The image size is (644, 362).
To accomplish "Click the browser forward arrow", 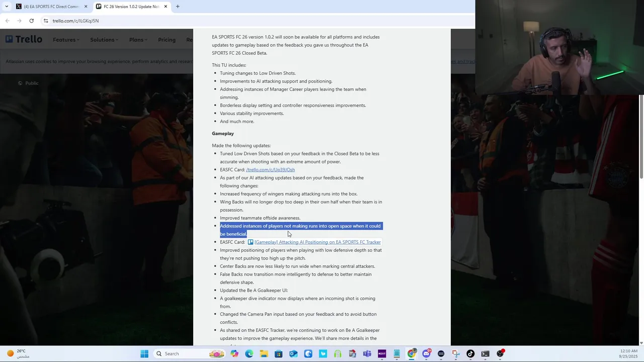I will [x=19, y=21].
